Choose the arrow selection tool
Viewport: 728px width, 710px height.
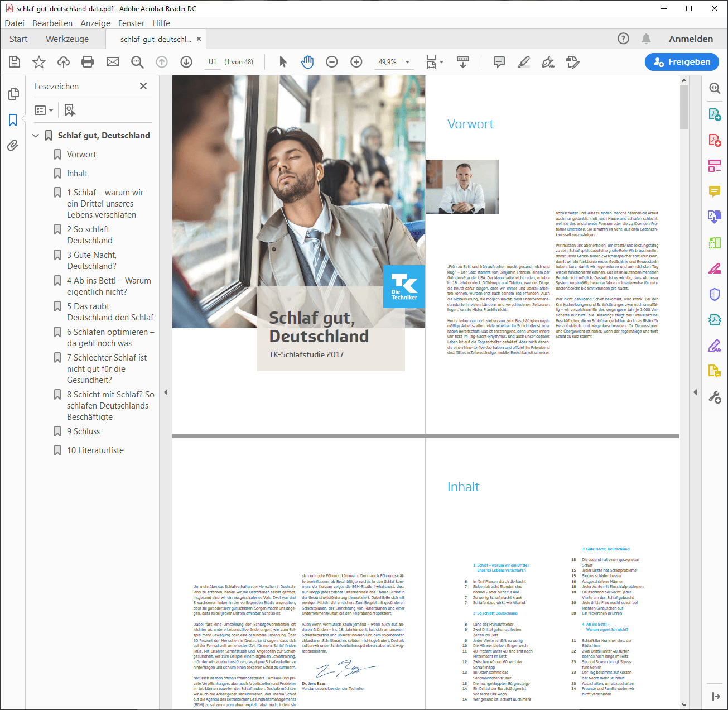[283, 62]
